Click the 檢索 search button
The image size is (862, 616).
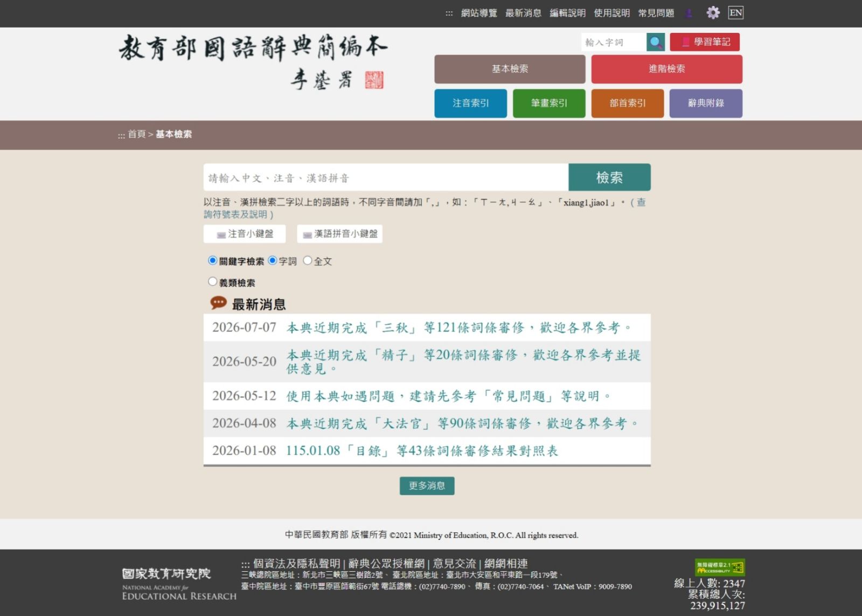609,177
